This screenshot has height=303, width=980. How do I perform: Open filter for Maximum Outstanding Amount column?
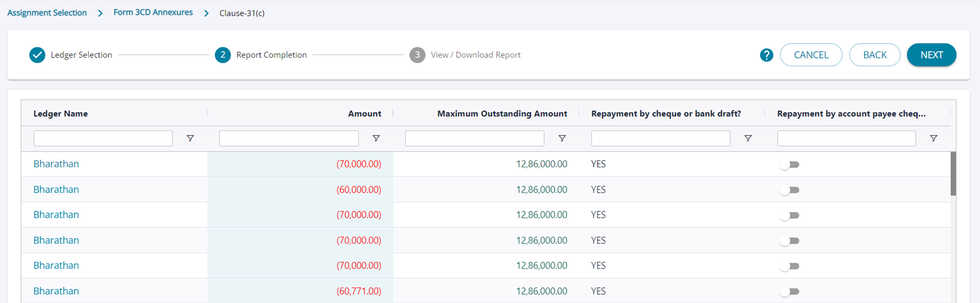pyautogui.click(x=562, y=139)
